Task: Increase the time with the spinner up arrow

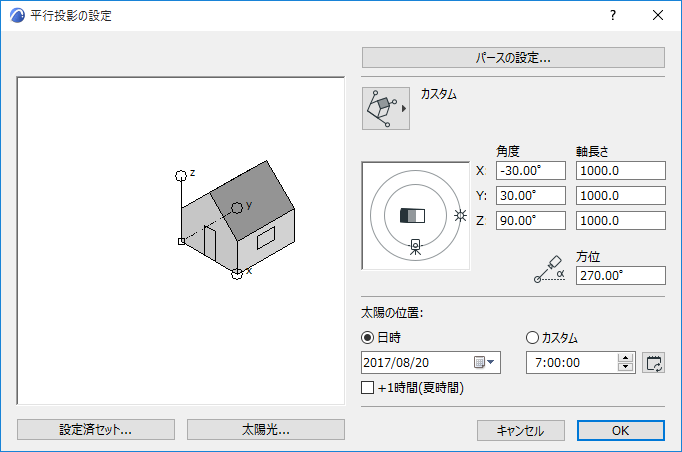Action: pos(626,357)
